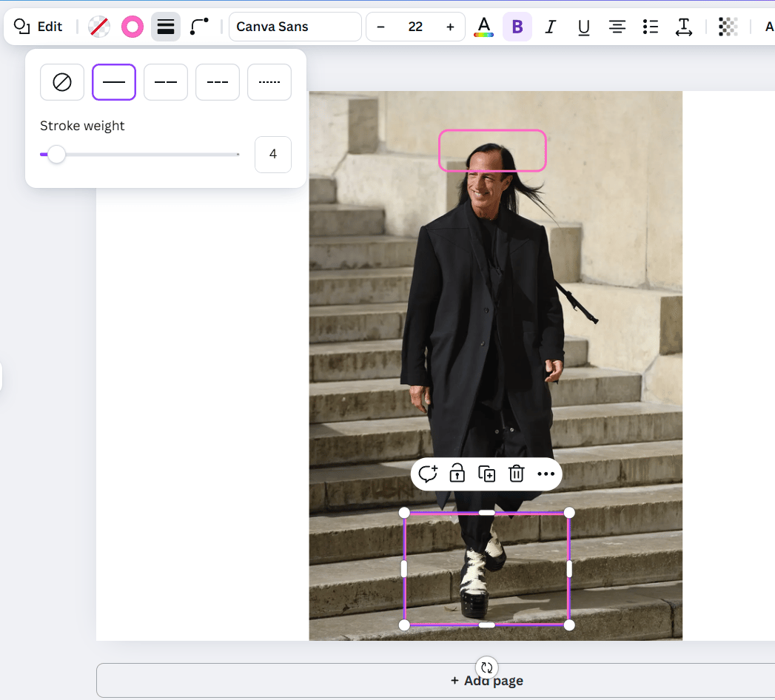This screenshot has height=700, width=775.
Task: Open the fill color picker (no fill)
Action: 99,27
